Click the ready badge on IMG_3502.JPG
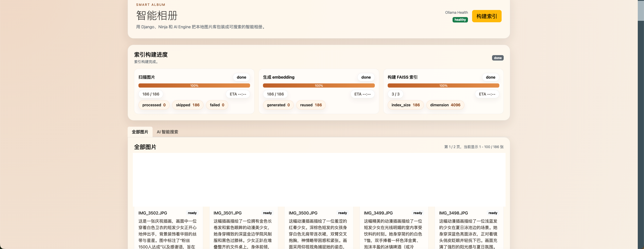 coord(192,213)
